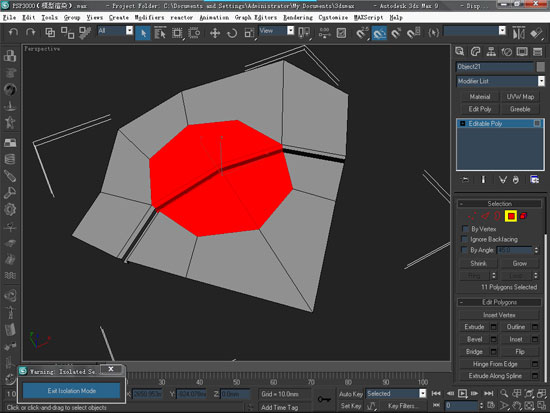Toggle the Angle Snap icon
Screen dimensions: 550x413
coord(379,33)
